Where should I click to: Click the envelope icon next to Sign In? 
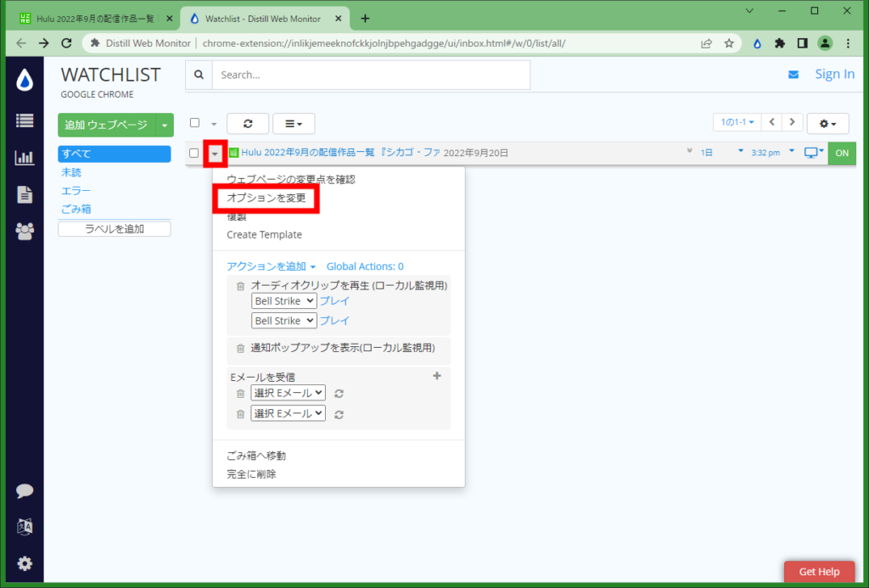pyautogui.click(x=793, y=74)
